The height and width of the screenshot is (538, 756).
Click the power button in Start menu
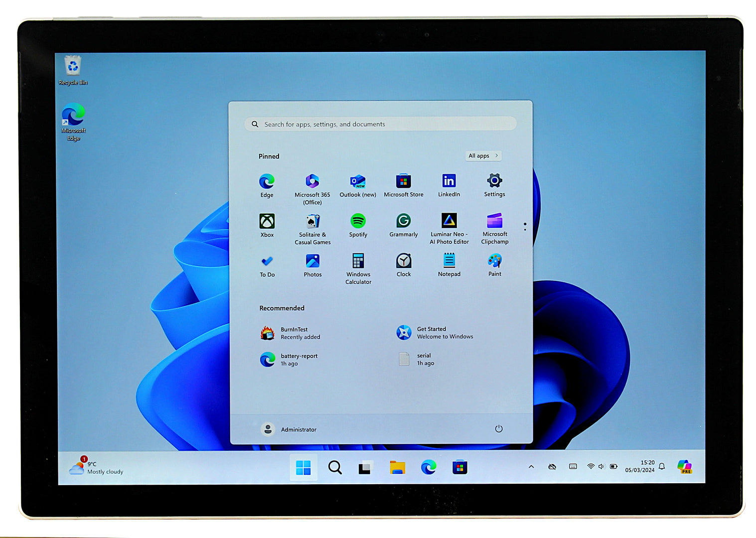(498, 428)
